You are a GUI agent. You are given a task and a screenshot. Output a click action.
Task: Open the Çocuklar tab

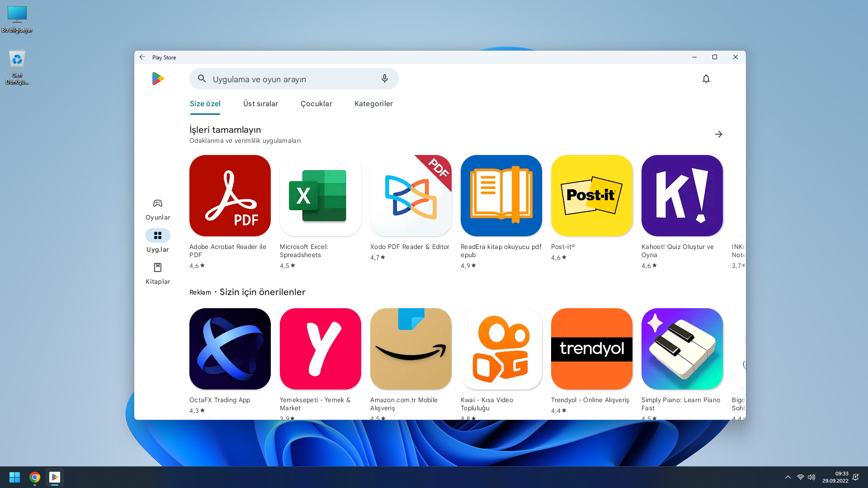(316, 103)
